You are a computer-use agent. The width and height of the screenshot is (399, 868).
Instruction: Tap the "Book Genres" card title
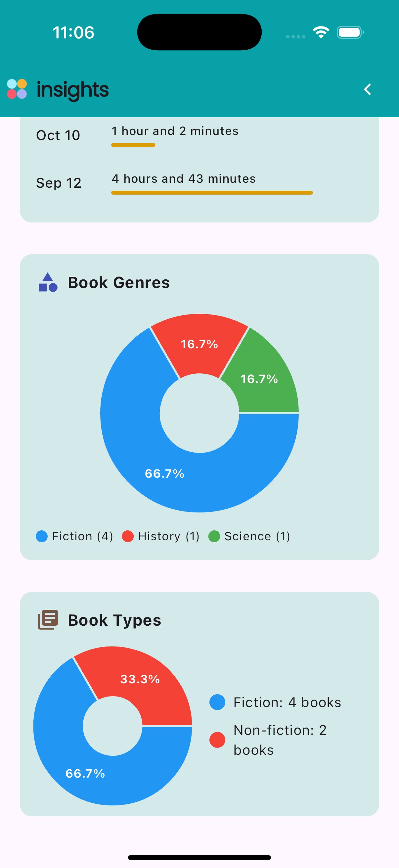point(119,282)
